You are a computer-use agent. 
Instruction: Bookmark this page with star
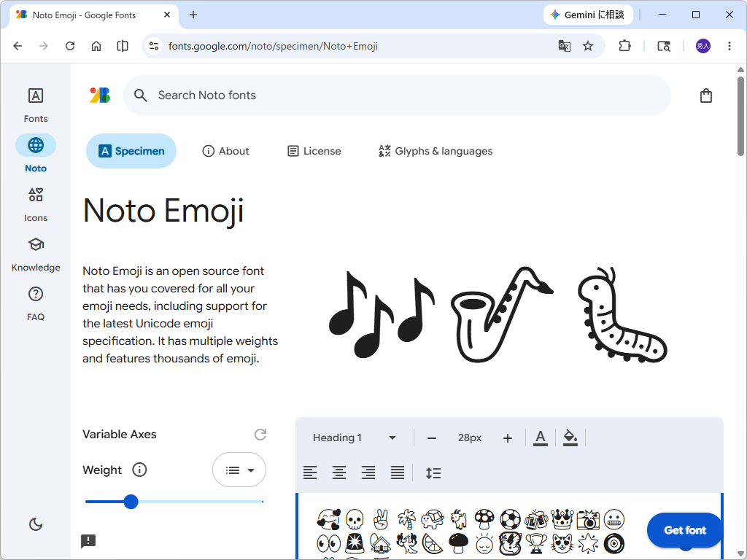pos(588,46)
